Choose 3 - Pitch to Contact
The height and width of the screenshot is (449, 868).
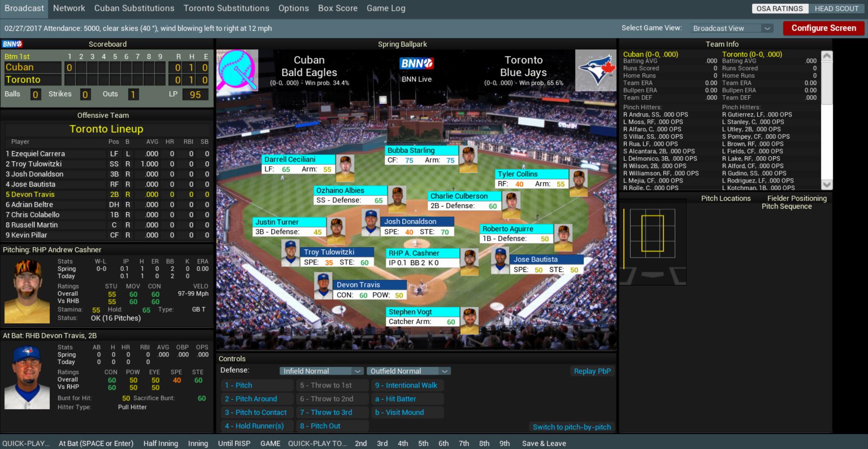point(258,412)
